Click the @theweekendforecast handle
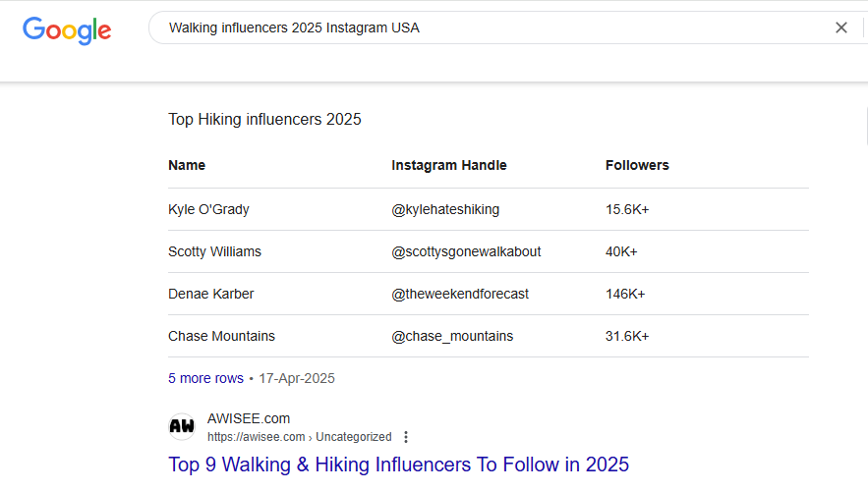This screenshot has width=868, height=492. coord(460,294)
